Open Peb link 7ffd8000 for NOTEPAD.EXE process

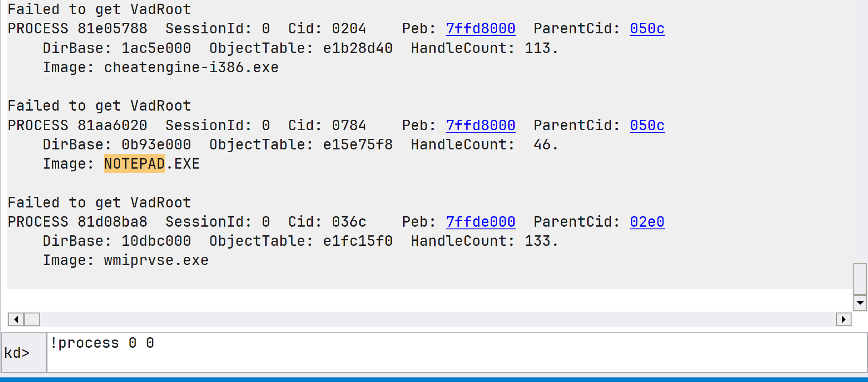pos(480,125)
